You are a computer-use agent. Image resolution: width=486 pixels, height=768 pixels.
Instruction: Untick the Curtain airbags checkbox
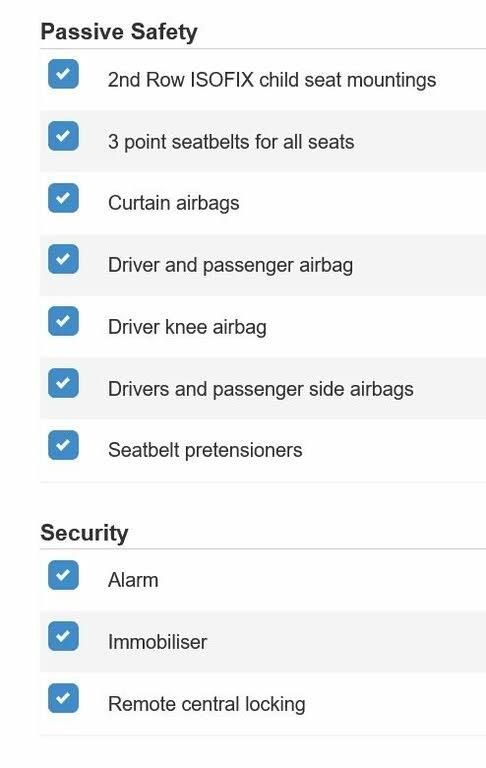63,198
